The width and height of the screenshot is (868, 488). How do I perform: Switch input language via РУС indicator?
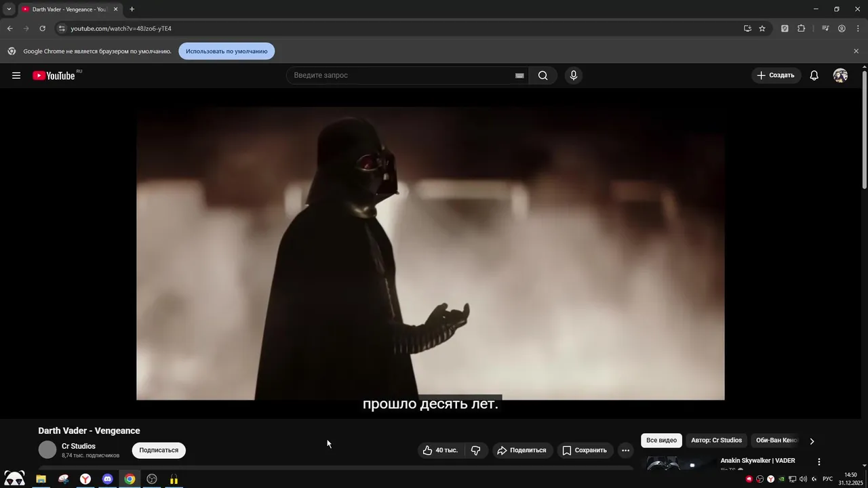[827, 479]
